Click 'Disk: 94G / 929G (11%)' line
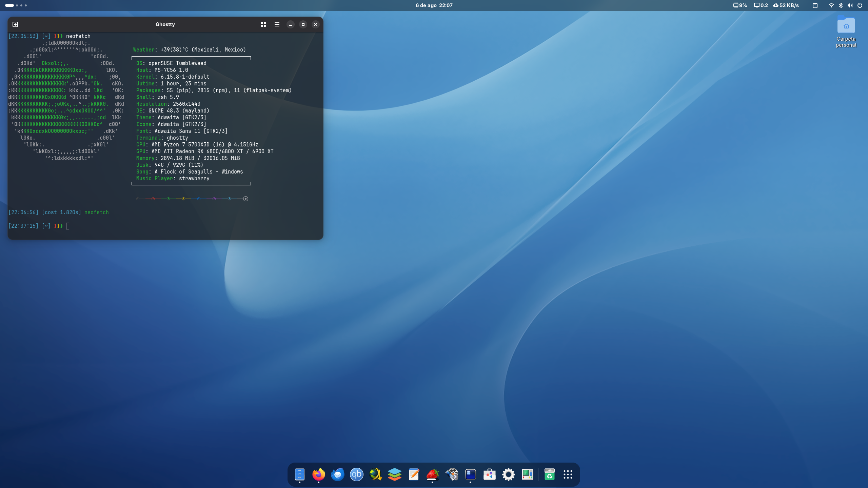The width and height of the screenshot is (868, 488). (170, 165)
